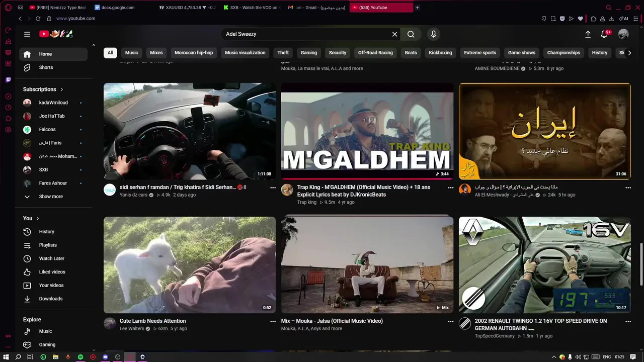Click the magnifier search button
The height and width of the screenshot is (362, 644).
click(411, 34)
